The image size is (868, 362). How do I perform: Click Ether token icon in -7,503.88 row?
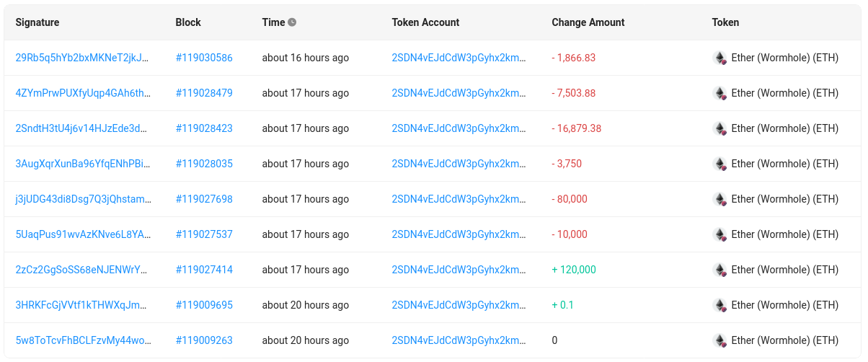[x=719, y=94]
